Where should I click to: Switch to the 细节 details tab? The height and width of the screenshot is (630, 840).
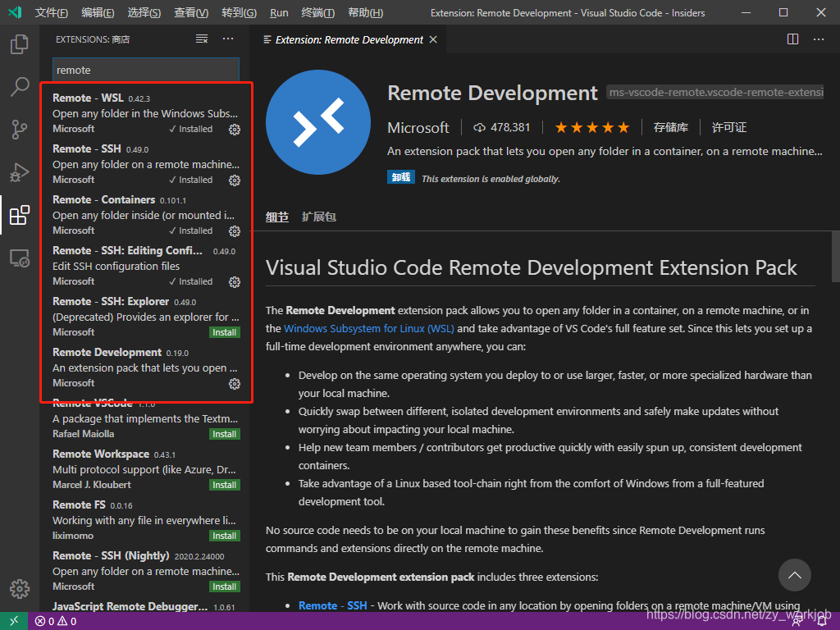(x=277, y=217)
